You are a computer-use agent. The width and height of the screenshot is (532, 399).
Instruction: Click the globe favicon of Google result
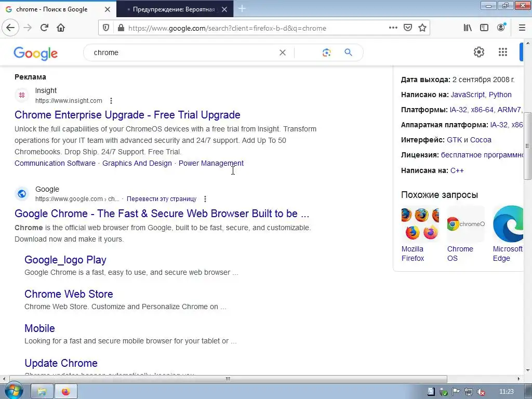(x=22, y=194)
